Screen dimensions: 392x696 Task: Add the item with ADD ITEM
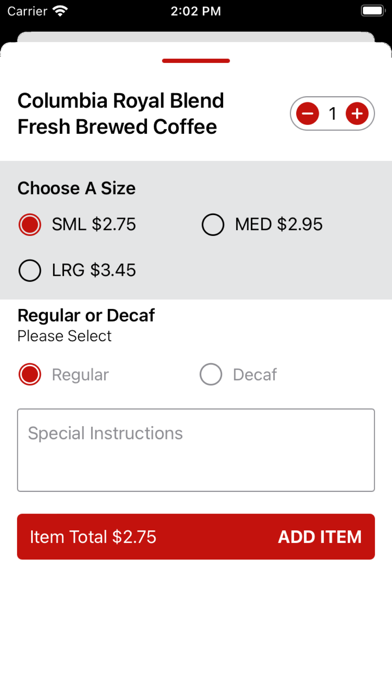[x=320, y=537]
